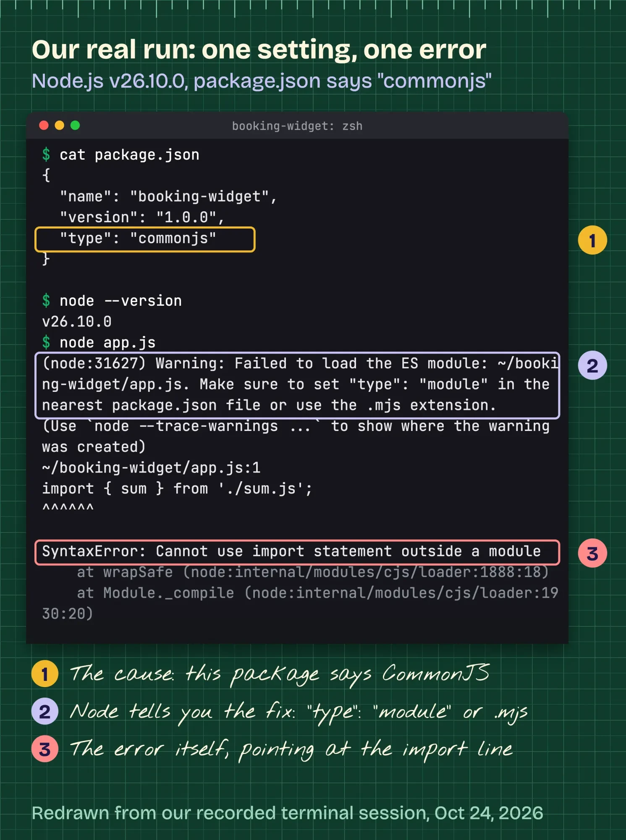This screenshot has height=840, width=626.
Task: Click the footer "Redrawn from our recorded terminal session"
Action: (287, 814)
